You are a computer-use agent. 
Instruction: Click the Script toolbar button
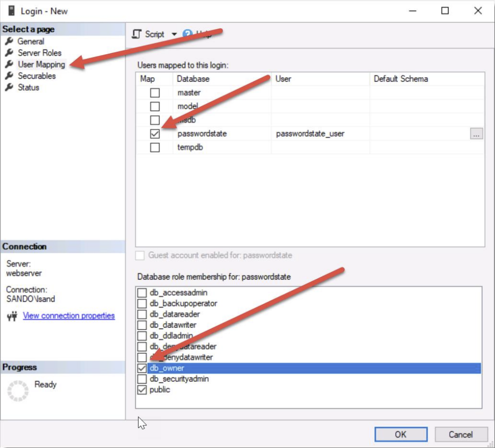click(148, 34)
